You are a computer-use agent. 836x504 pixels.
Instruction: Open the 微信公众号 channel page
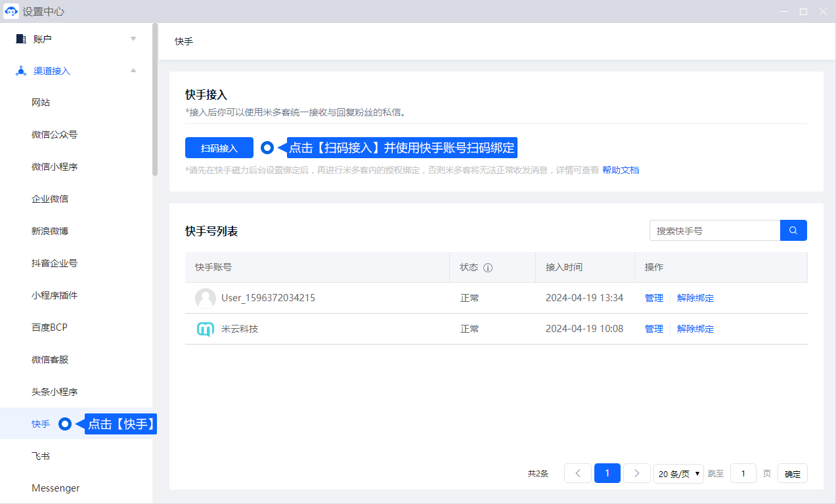coord(55,135)
